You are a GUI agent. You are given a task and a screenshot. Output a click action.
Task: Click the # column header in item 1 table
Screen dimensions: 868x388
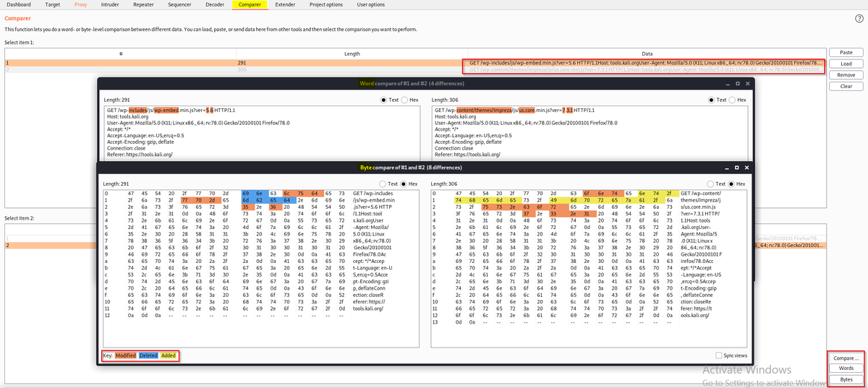point(121,54)
